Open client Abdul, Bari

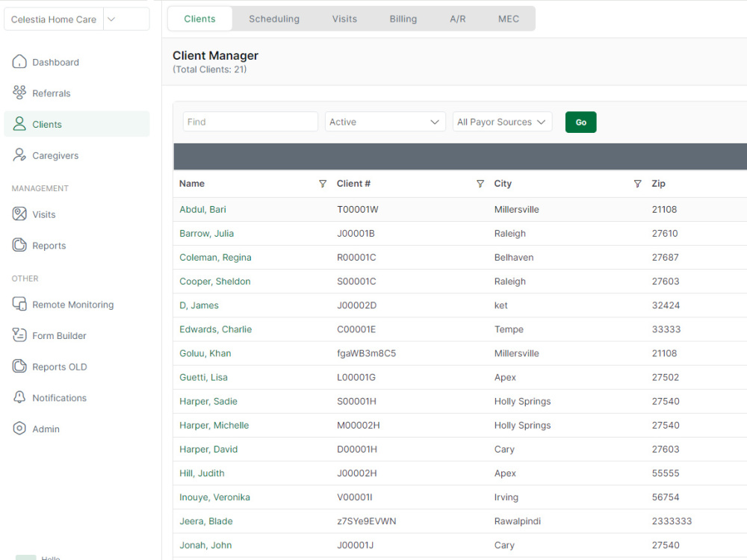[202, 210]
